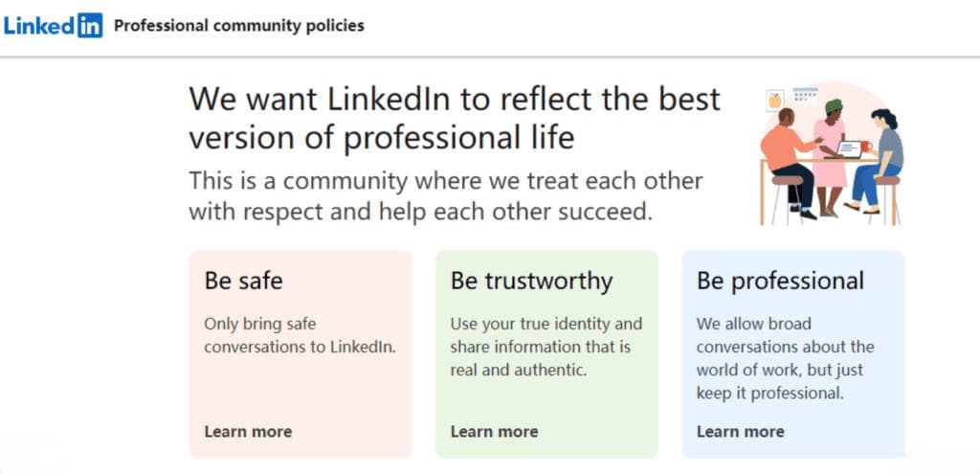Click the calendar graphic in the illustration
Image resolution: width=980 pixels, height=474 pixels.
coord(806,95)
